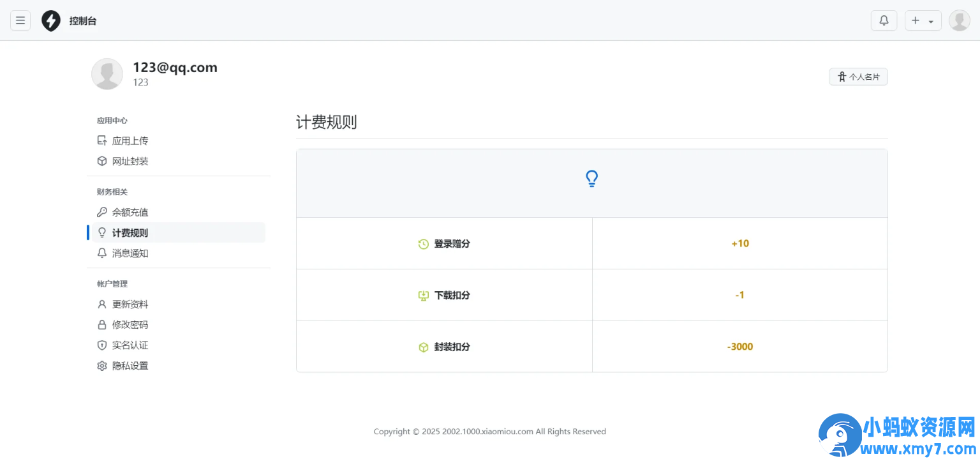Viewport: 980px width, 468px height.
Task: Open 隐私设置 sidebar item
Action: point(178,365)
